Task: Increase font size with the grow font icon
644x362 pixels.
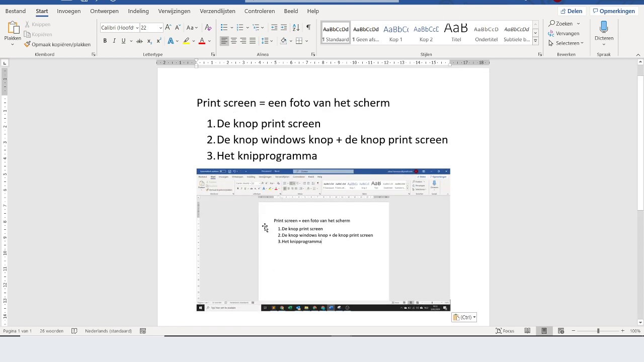Action: [169, 28]
